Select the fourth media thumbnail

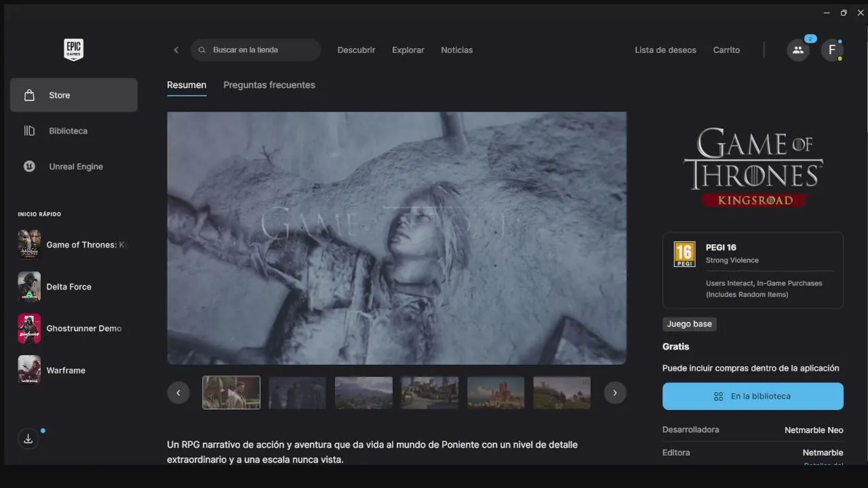pos(430,392)
